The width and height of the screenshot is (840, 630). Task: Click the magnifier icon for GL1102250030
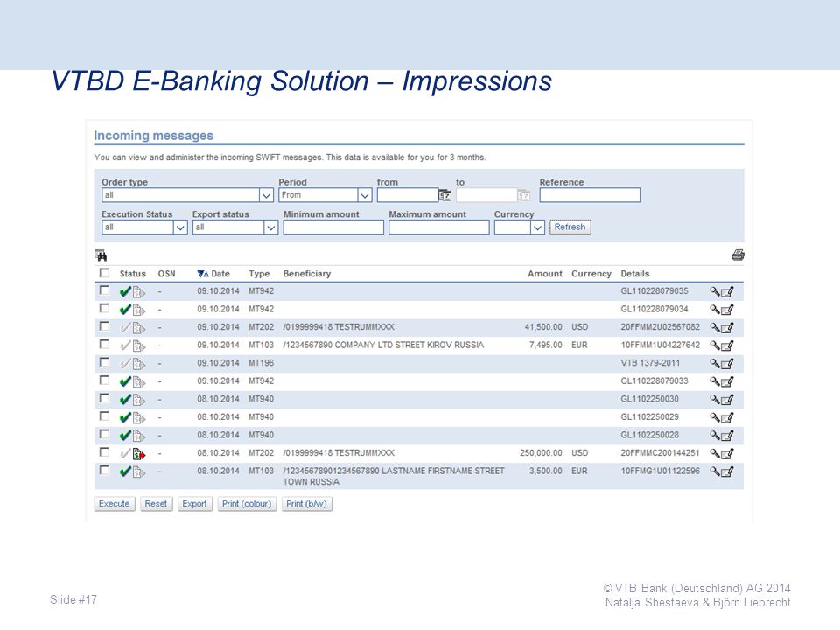tap(715, 399)
